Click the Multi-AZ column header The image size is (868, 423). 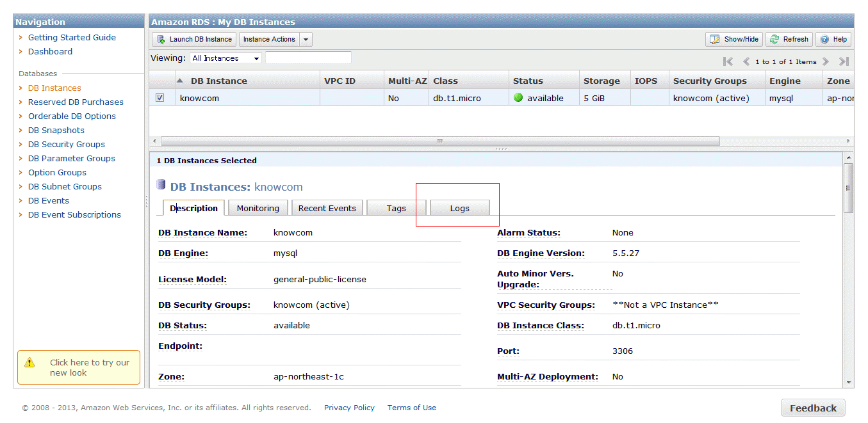coord(406,81)
